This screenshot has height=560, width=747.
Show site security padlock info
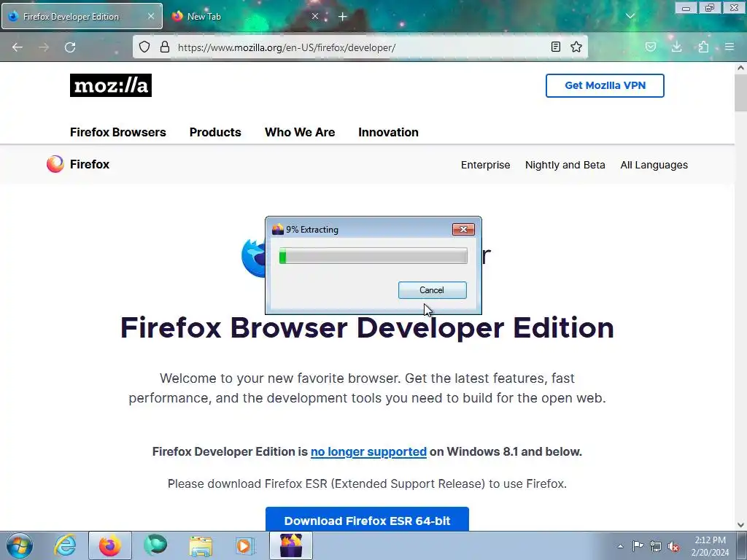point(165,47)
